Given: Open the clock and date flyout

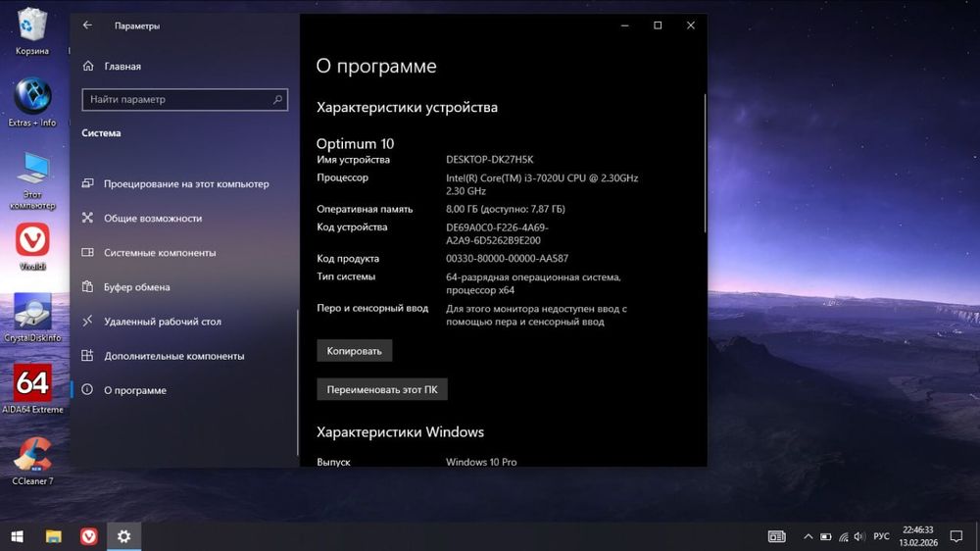Looking at the screenshot, I should 918,536.
